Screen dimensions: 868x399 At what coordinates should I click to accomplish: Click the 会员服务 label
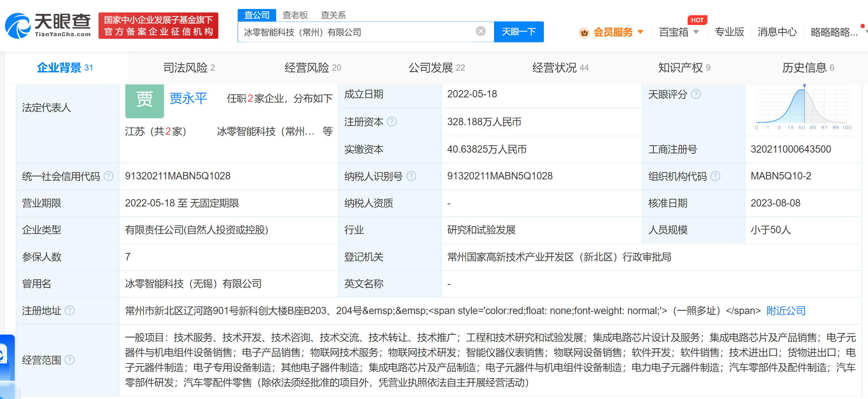[x=613, y=32]
